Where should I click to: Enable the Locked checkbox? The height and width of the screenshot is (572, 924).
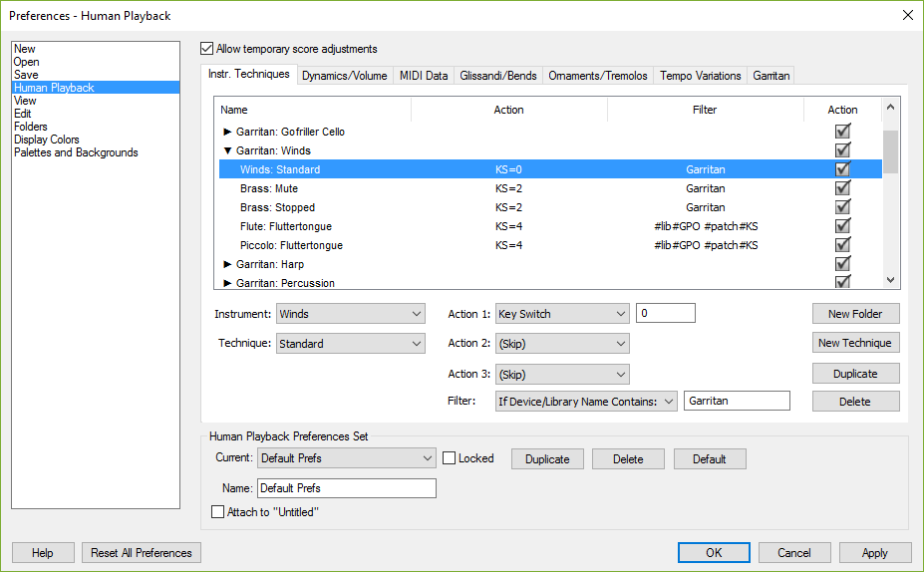tap(449, 457)
